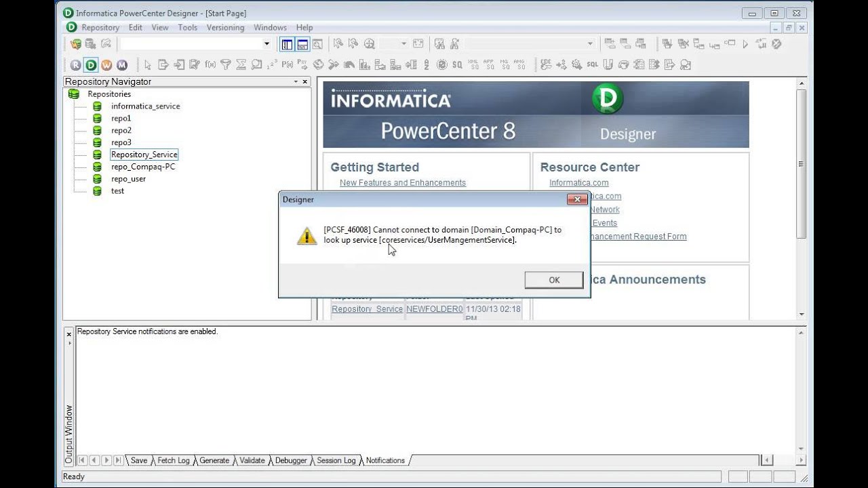Toggle the Output window view button

coord(302,44)
